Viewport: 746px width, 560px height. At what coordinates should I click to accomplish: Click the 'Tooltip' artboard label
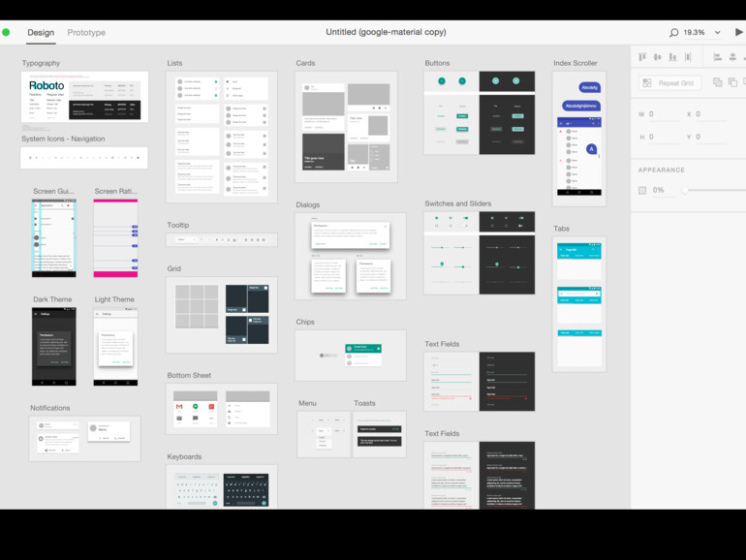[x=178, y=225]
